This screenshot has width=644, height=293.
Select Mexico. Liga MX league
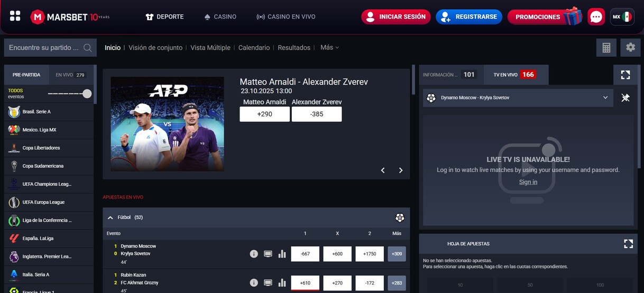point(49,130)
